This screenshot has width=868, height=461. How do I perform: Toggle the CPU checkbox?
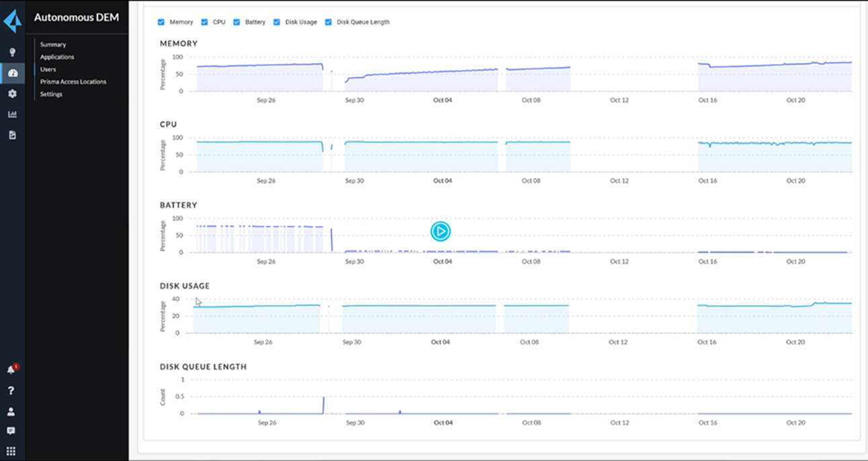click(204, 22)
